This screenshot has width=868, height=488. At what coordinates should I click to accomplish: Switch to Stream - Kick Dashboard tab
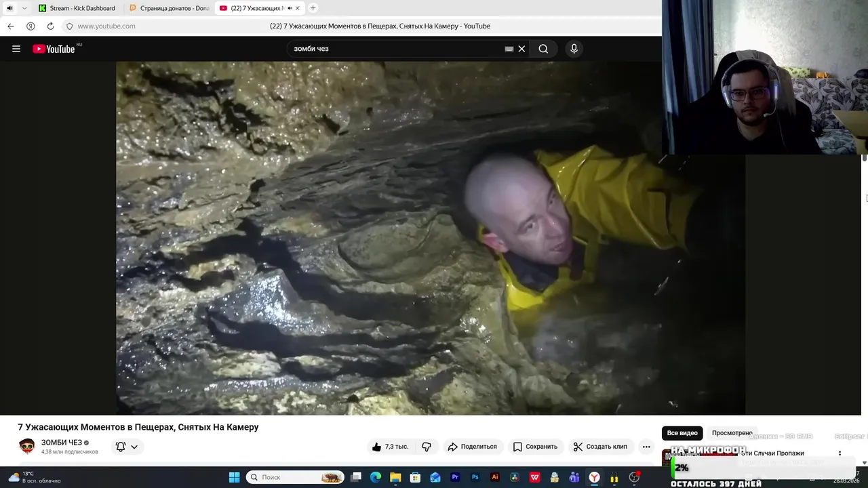[78, 8]
